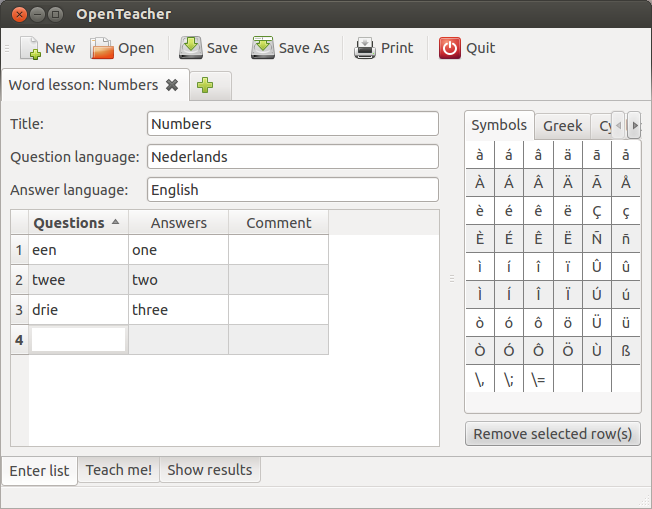Click the Save toolbar icon
Image resolution: width=652 pixels, height=509 pixels.
(x=190, y=48)
